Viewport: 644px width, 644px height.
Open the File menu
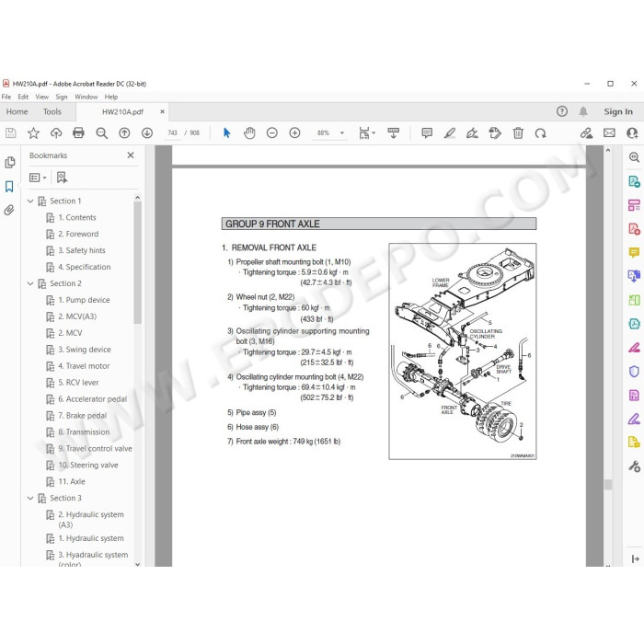click(6, 97)
